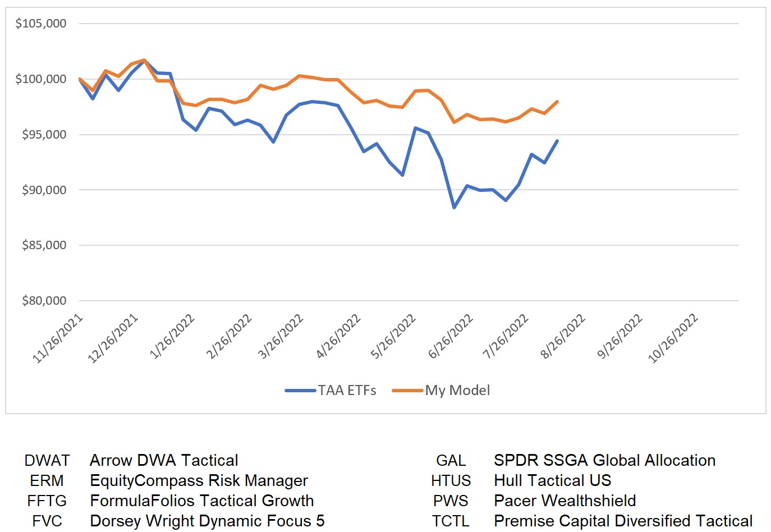Click the My Model legend label
The image size is (771, 532).
457,391
